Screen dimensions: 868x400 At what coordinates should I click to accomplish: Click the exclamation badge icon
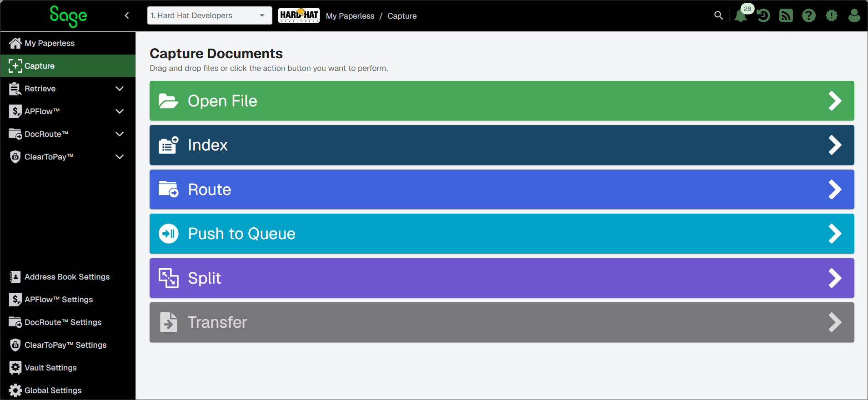pos(832,16)
